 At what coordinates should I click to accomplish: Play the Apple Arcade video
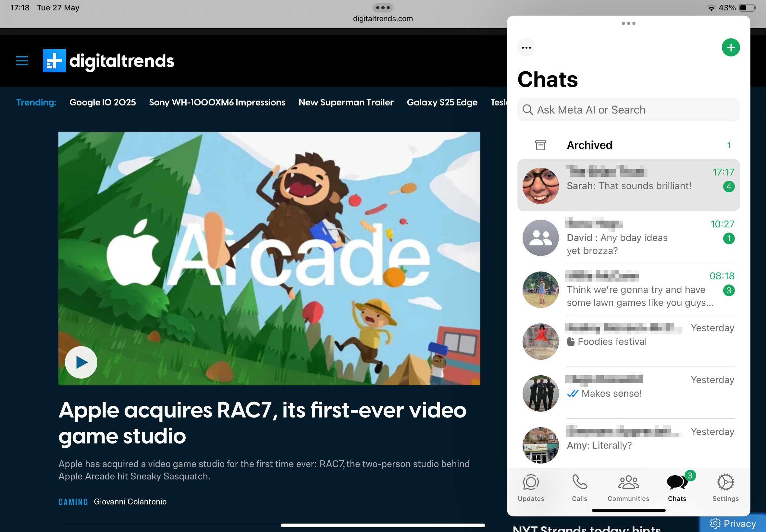click(x=81, y=362)
